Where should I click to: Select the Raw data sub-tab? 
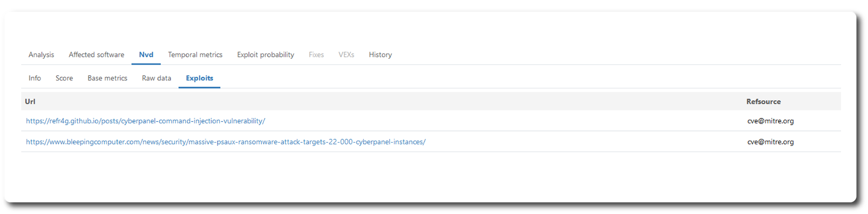coord(157,78)
